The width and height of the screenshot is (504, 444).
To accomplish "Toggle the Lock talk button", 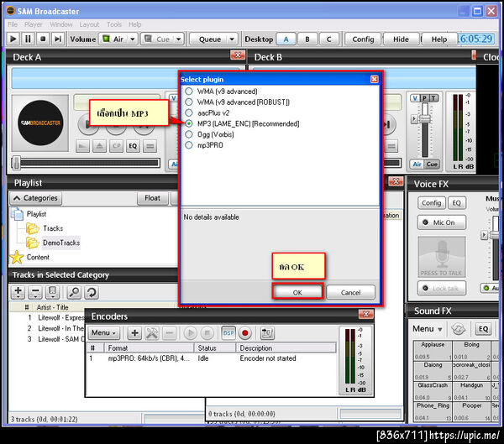I will point(442,288).
